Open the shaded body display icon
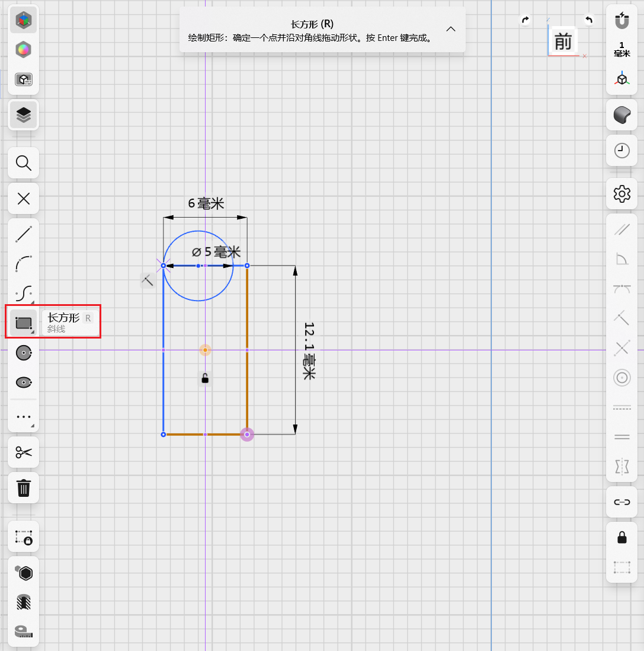Image resolution: width=644 pixels, height=651 pixels. (621, 114)
